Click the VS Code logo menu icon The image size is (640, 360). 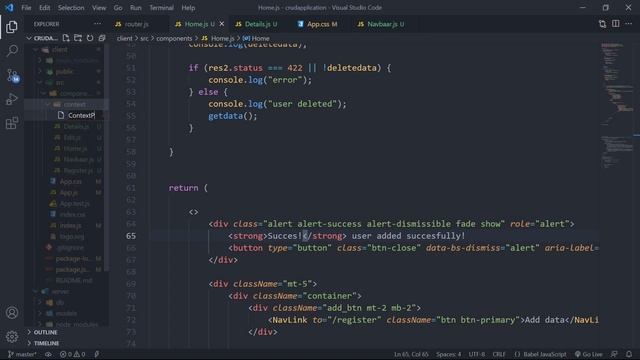point(9,7)
